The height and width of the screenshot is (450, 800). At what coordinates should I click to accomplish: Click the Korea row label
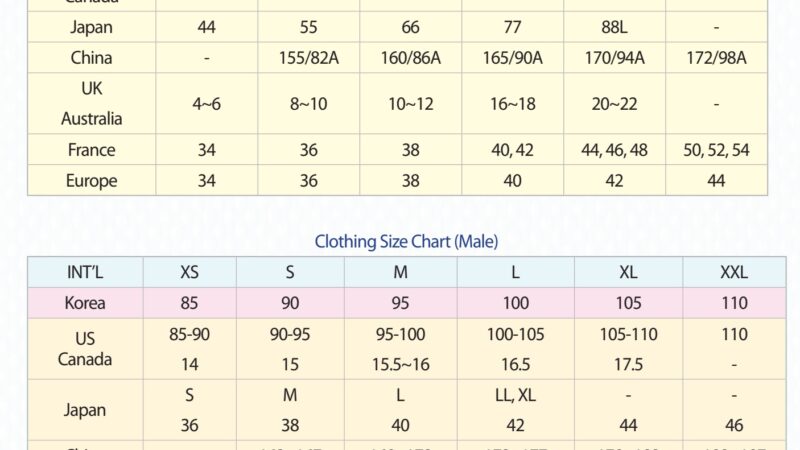pyautogui.click(x=85, y=303)
